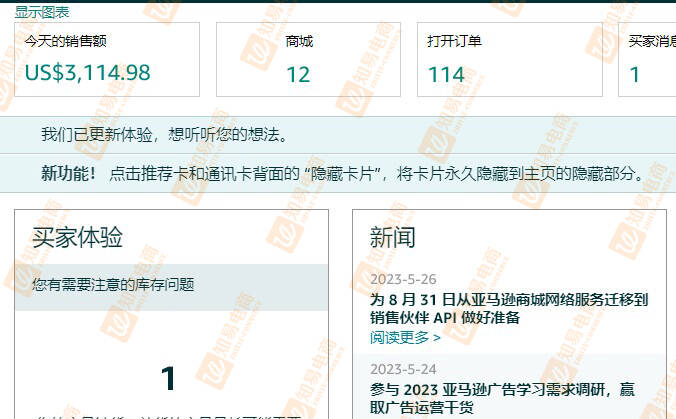Click the inventory issue count 1
This screenshot has width=676, height=419.
tap(168, 378)
